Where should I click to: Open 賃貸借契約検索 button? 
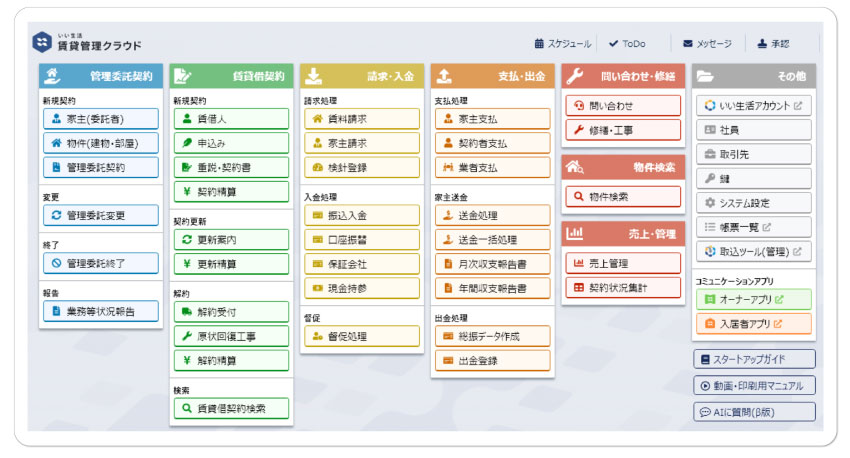(x=231, y=409)
